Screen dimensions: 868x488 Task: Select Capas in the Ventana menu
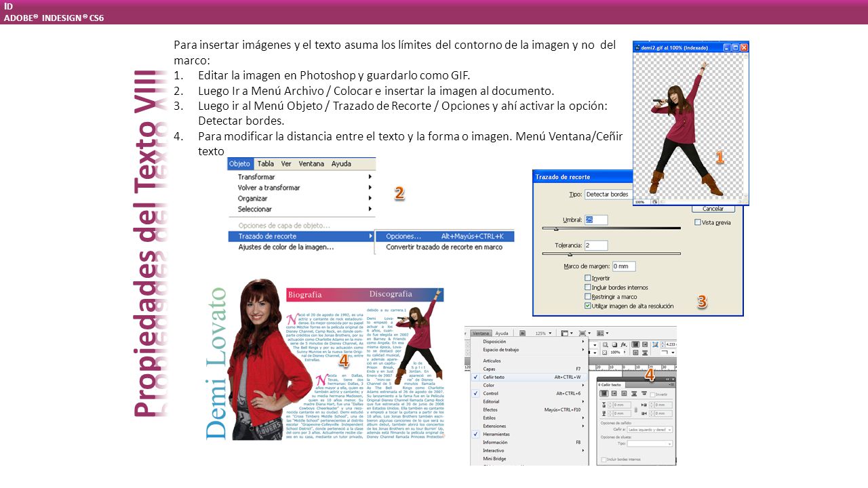click(x=529, y=369)
